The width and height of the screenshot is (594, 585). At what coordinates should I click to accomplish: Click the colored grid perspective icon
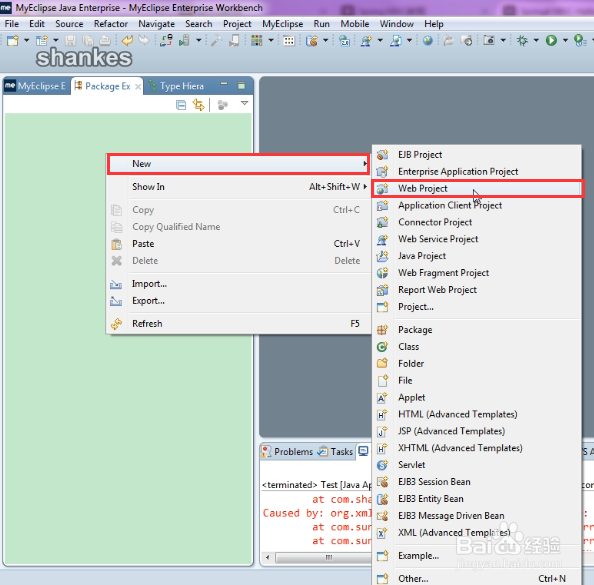pos(256,40)
